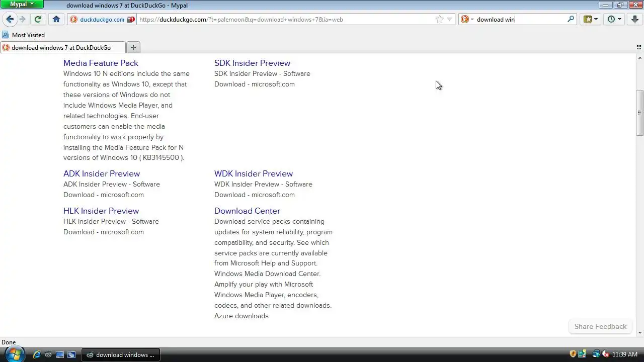Click the scrollbar down arrow
Image resolution: width=644 pixels, height=362 pixels.
[x=639, y=333]
